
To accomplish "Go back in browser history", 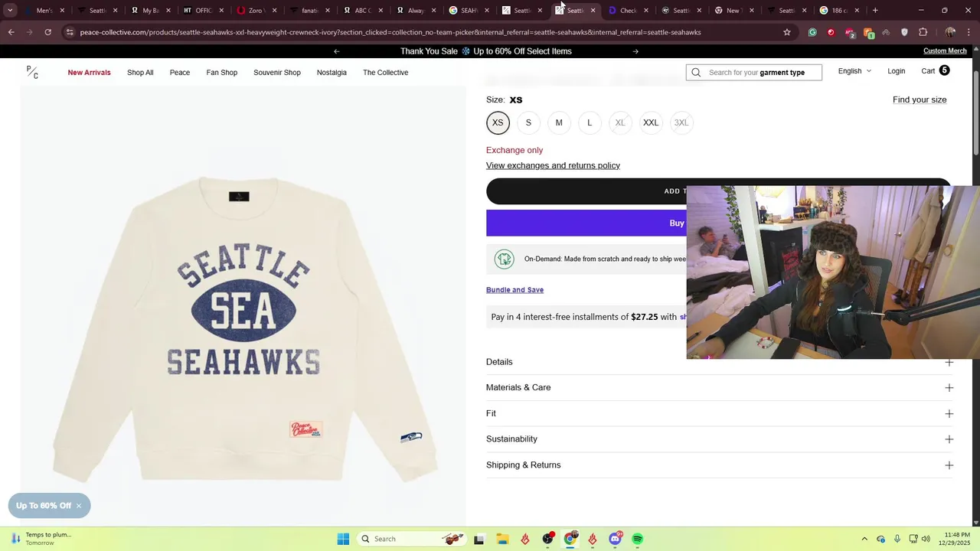I will [11, 32].
